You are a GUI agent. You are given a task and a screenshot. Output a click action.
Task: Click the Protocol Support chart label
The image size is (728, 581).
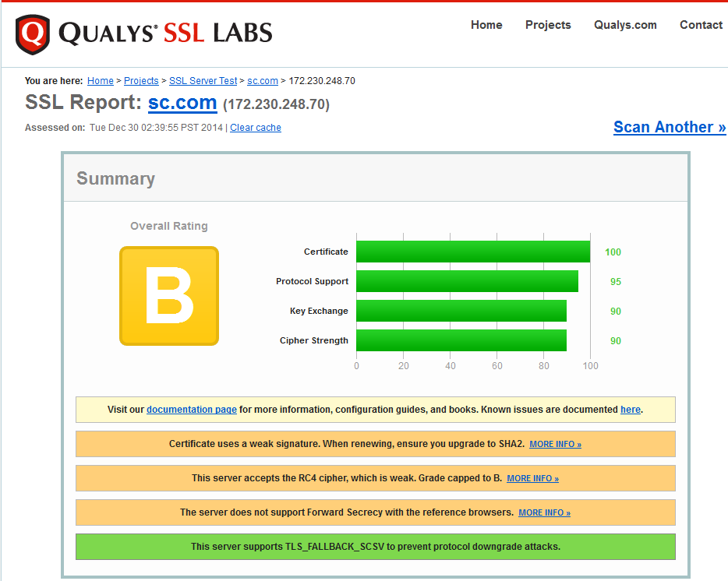pos(312,281)
